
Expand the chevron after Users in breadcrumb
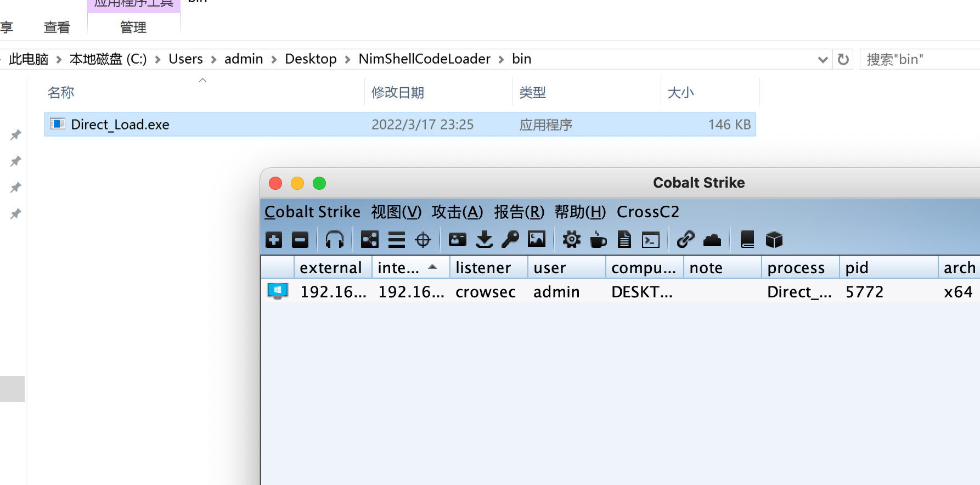213,59
